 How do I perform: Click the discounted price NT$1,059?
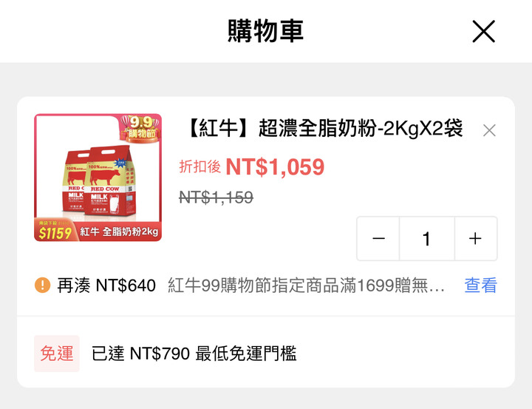click(x=275, y=167)
